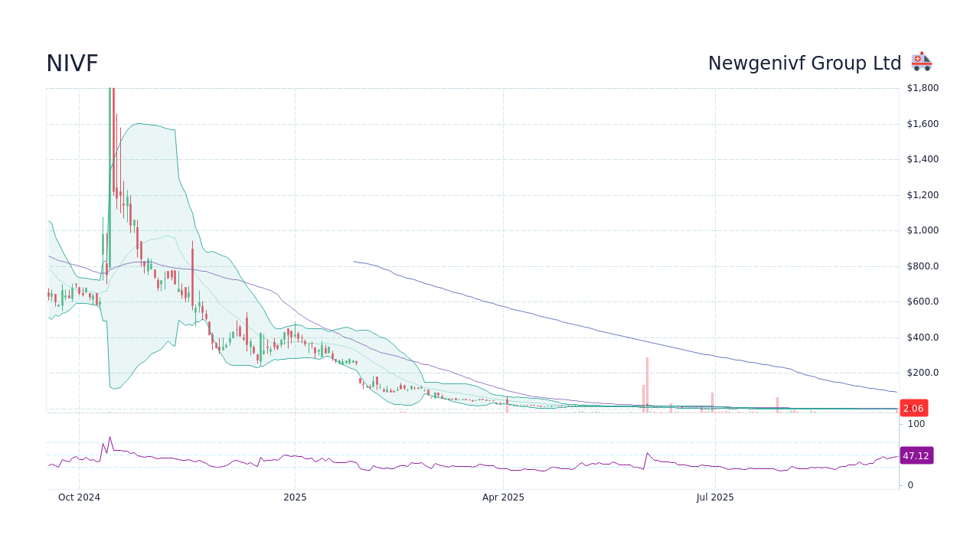Expand the Oct 2024 date axis label

click(x=79, y=497)
